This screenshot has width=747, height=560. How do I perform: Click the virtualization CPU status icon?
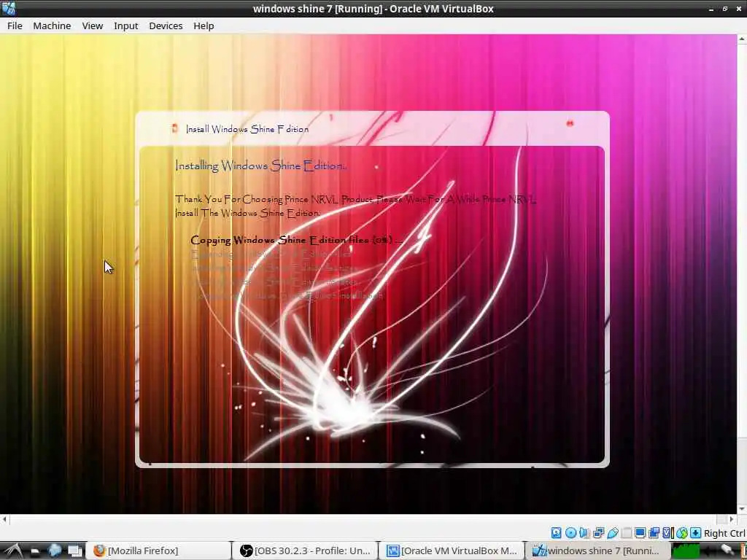[667, 533]
